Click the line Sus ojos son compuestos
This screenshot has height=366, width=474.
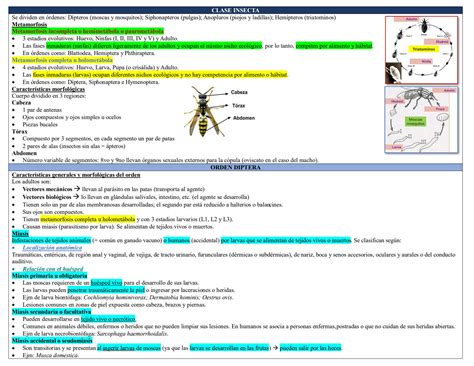(x=53, y=212)
